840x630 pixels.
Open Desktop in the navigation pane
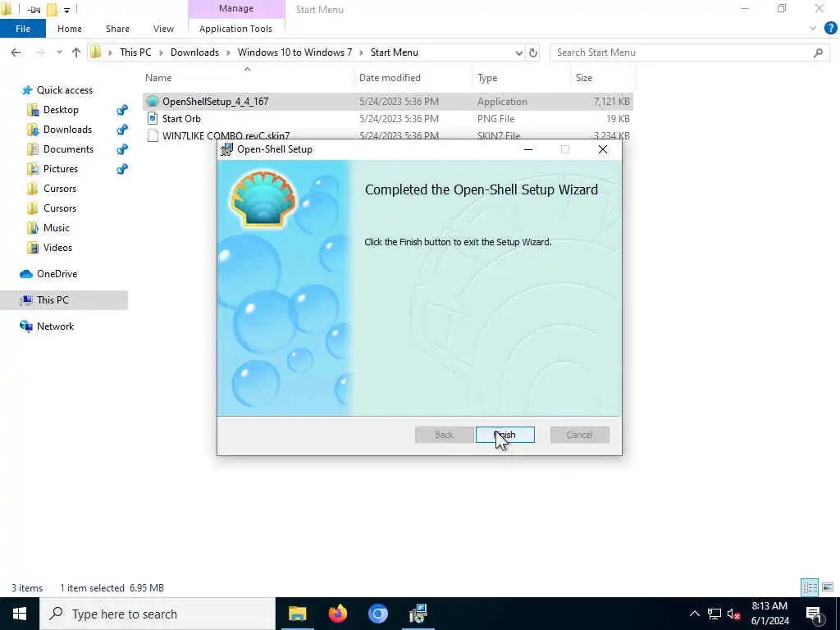[61, 110]
